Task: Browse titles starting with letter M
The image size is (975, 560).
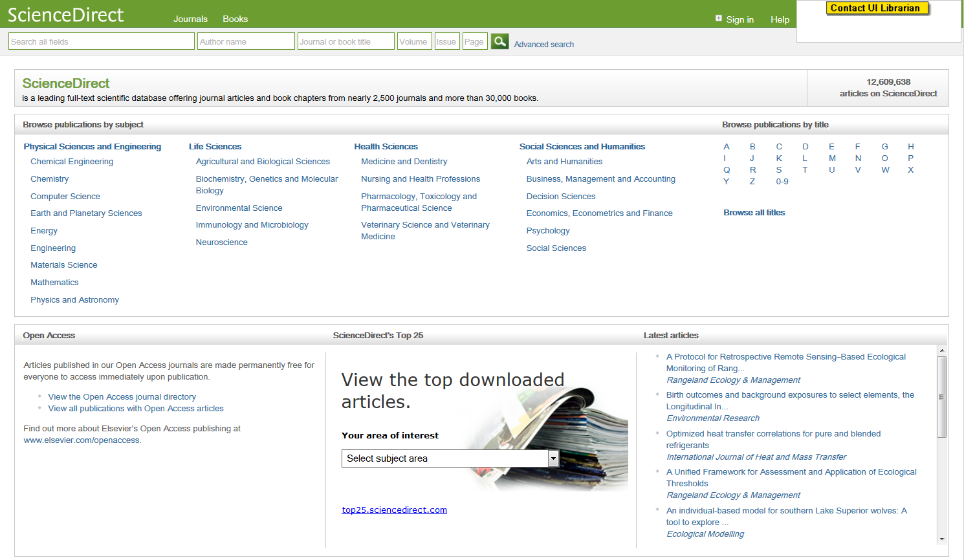Action: click(x=832, y=158)
